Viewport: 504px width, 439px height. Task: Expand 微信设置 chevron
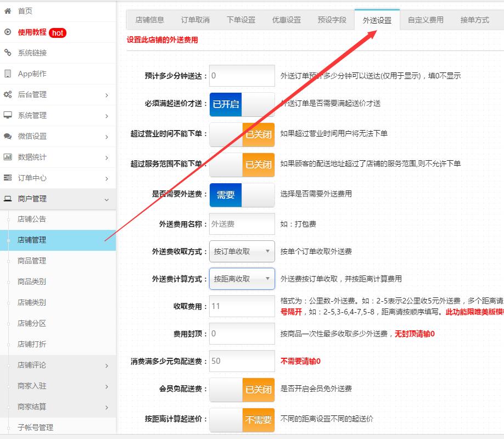pyautogui.click(x=107, y=137)
